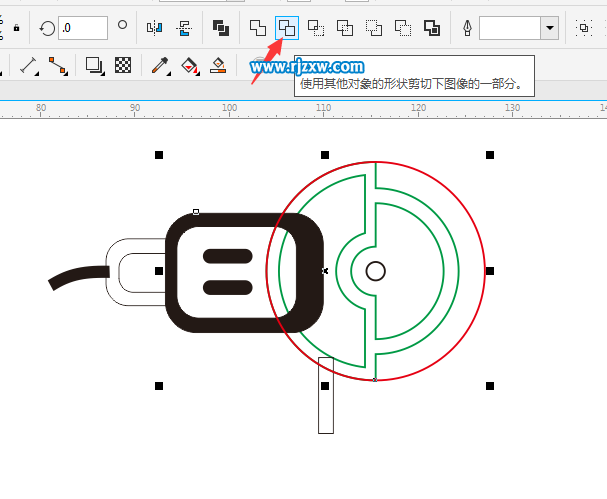Image resolution: width=607 pixels, height=499 pixels.
Task: Click the Weld shaping button
Action: pyautogui.click(x=258, y=28)
